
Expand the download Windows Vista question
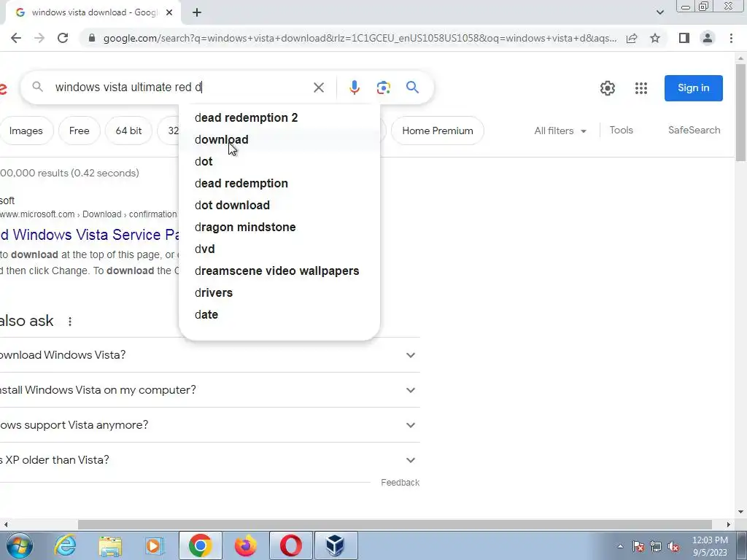coord(209,355)
